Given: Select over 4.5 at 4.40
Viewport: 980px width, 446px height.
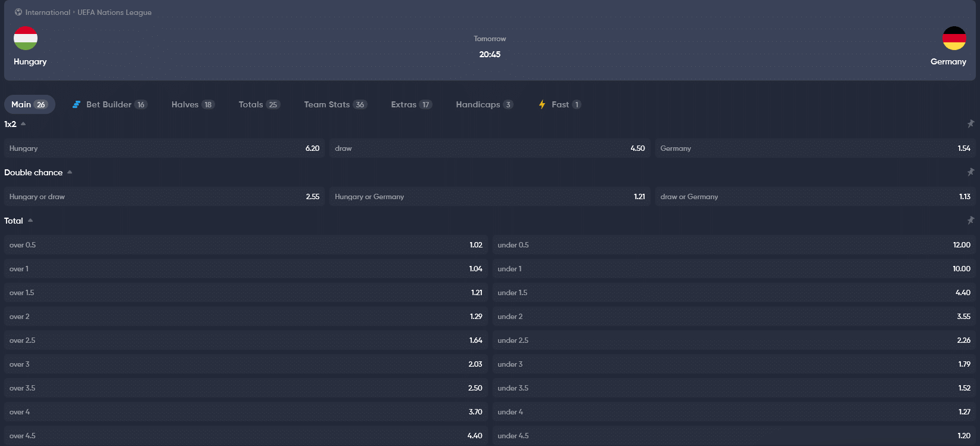Looking at the screenshot, I should click(x=245, y=436).
